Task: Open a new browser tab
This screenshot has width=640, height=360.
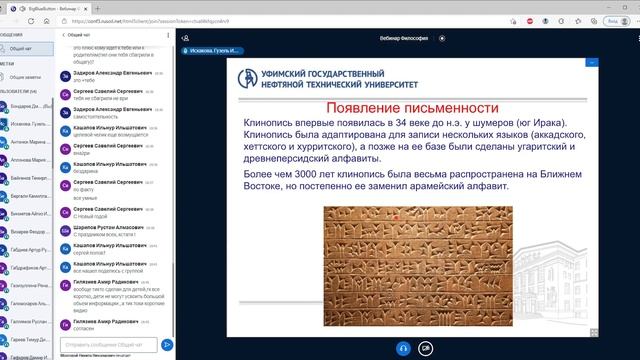Action: click(x=98, y=9)
